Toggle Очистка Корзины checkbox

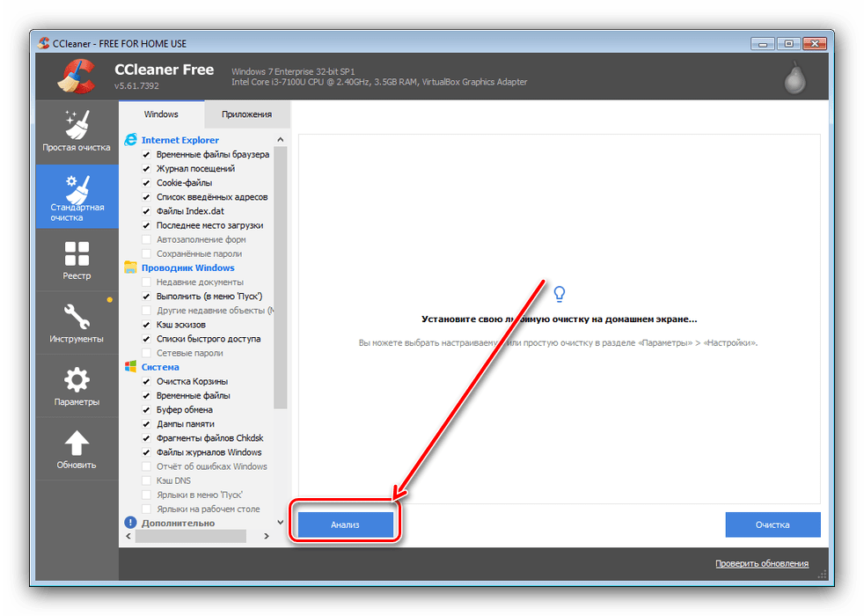[x=146, y=382]
